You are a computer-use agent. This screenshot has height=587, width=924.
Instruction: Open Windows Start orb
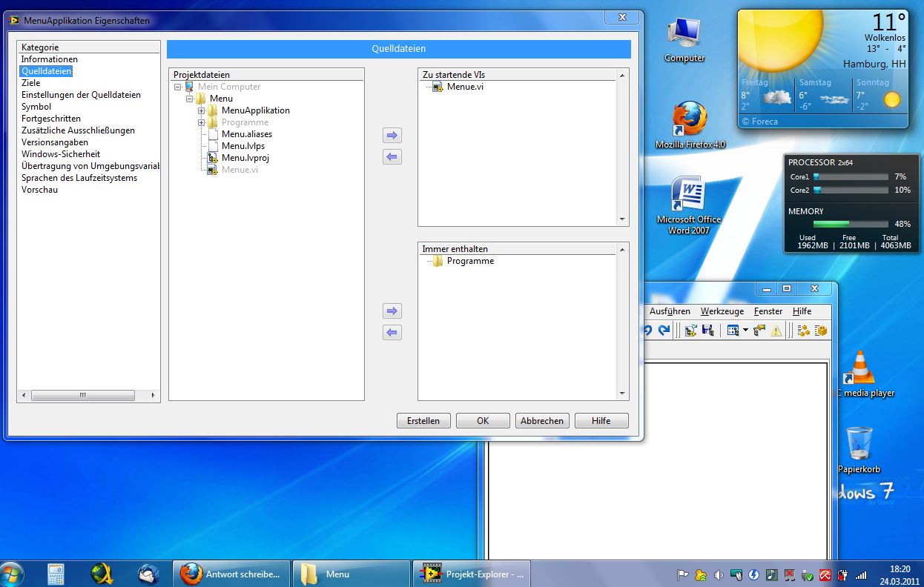pyautogui.click(x=13, y=574)
